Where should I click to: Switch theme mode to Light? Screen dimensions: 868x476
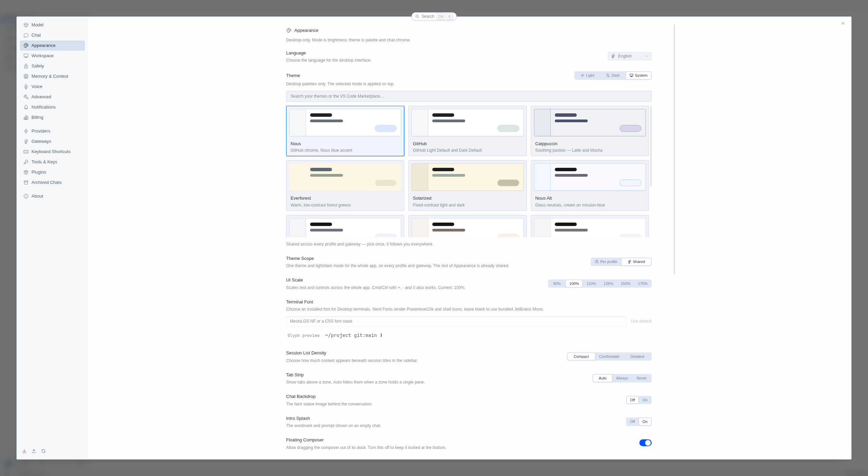(x=588, y=75)
